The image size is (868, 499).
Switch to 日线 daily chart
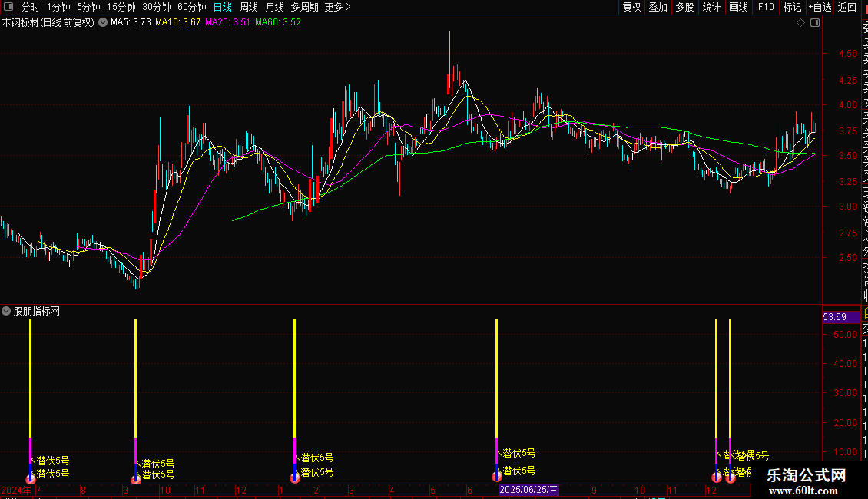(x=223, y=7)
